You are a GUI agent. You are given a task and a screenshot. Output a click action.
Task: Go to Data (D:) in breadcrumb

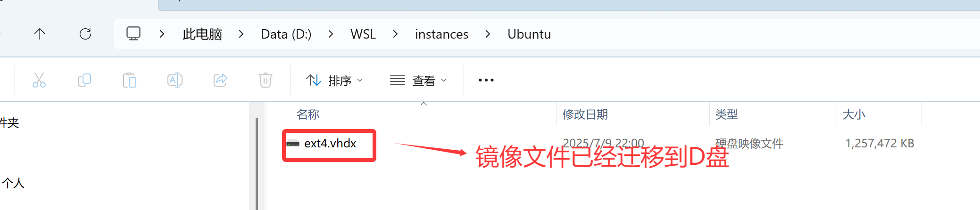(x=286, y=34)
